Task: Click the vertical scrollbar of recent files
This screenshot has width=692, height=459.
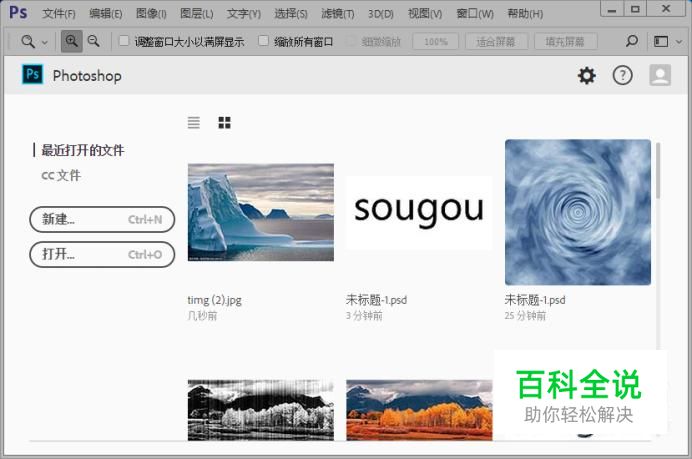Action: click(x=658, y=170)
